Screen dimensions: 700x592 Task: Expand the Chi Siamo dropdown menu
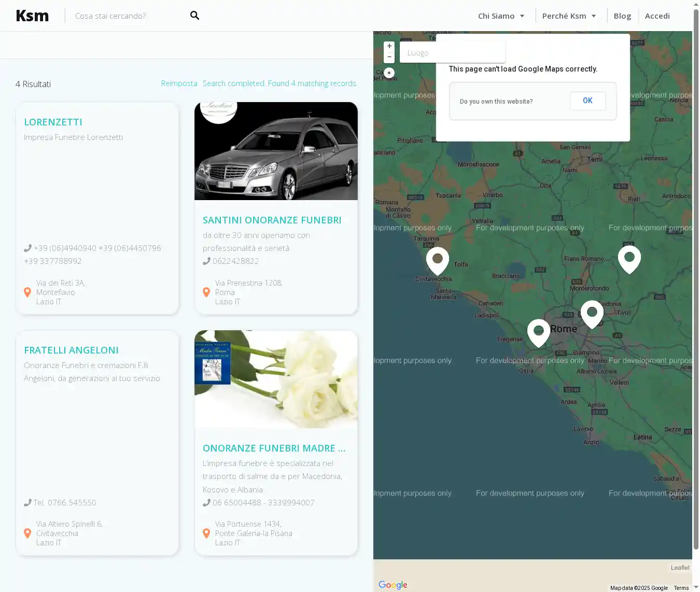(x=501, y=16)
